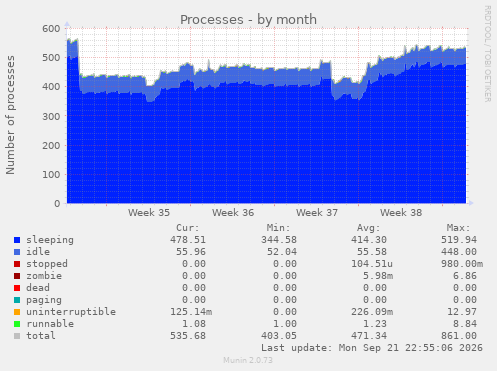The height and width of the screenshot is (371, 497).
Task: Select the 'runnable' legend label
Action: [x=50, y=324]
